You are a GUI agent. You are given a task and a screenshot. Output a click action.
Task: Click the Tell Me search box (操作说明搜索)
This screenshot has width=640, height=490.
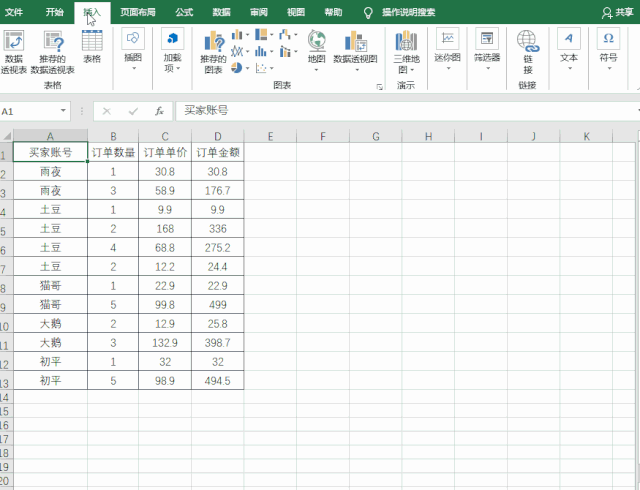pos(409,12)
